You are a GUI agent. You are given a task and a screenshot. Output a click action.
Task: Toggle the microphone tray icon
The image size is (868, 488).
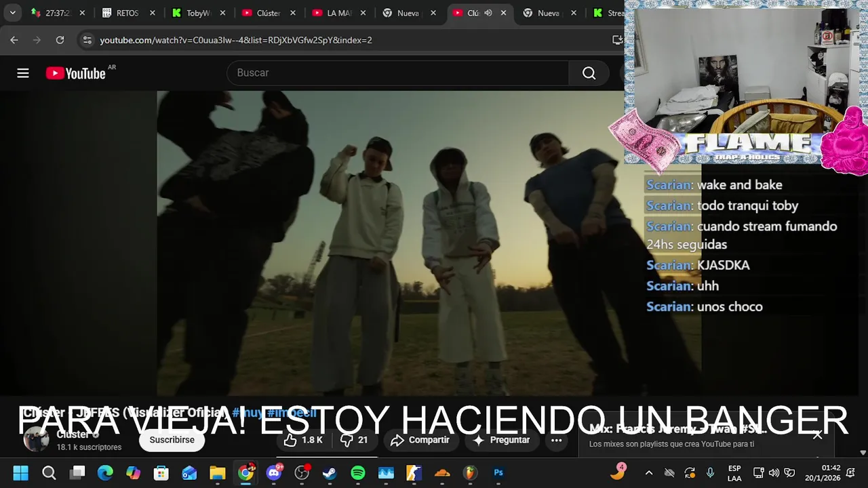(x=710, y=473)
